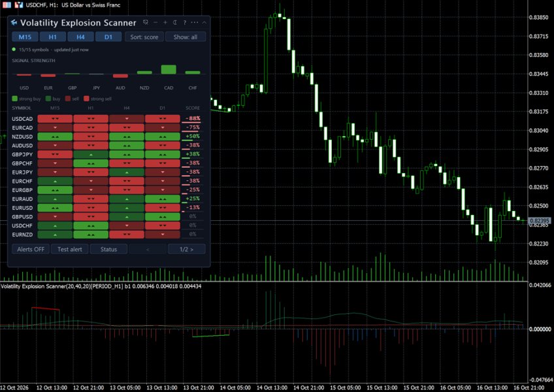
Task: Toggle the D1 timeframe button
Action: 108,37
